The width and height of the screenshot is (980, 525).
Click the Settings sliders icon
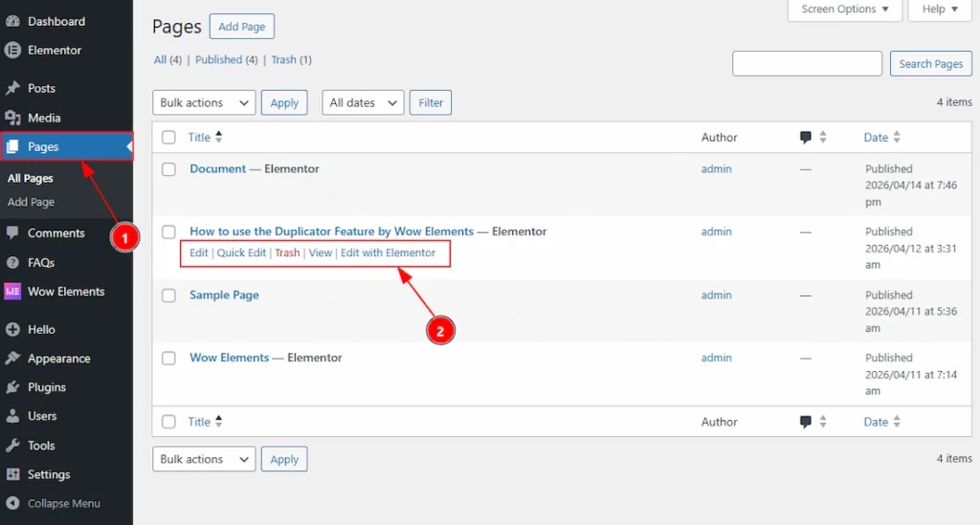pyautogui.click(x=12, y=474)
